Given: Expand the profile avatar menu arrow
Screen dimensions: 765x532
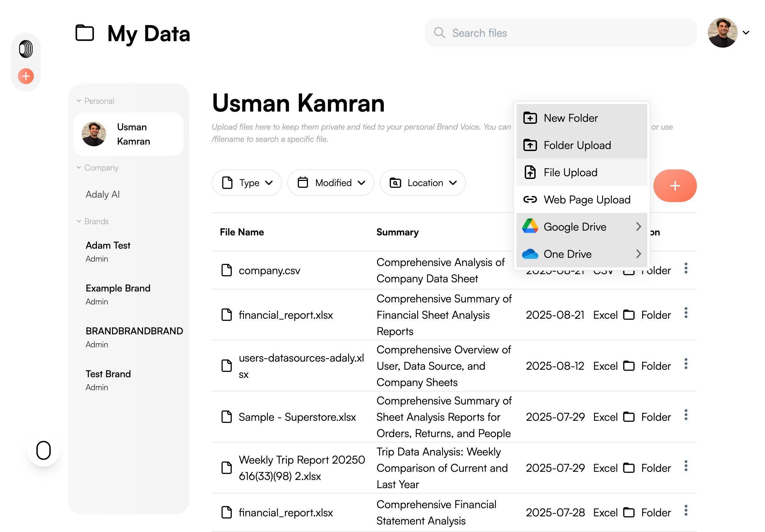Looking at the screenshot, I should pyautogui.click(x=746, y=33).
